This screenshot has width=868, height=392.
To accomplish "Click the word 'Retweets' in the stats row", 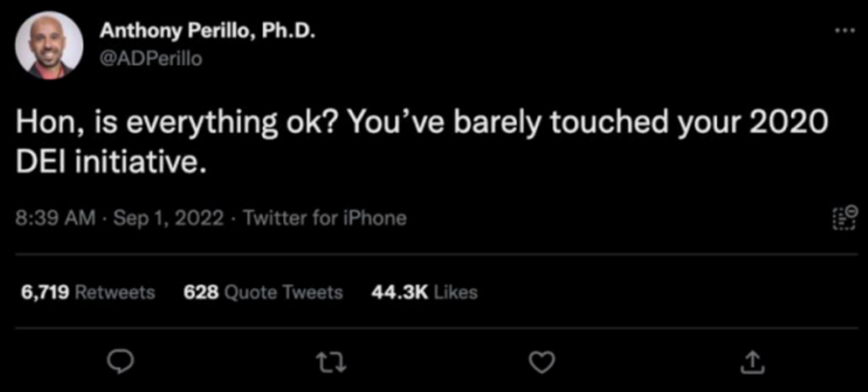I will [x=115, y=291].
